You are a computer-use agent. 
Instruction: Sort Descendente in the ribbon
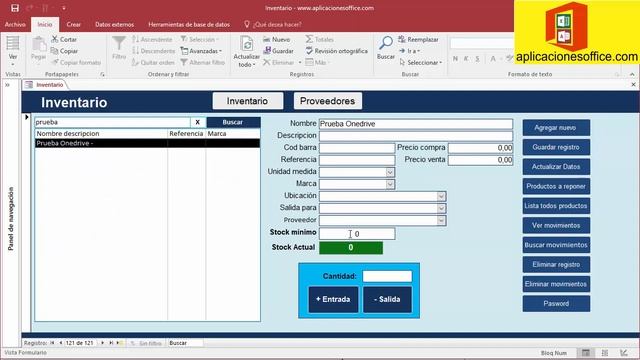(x=153, y=51)
